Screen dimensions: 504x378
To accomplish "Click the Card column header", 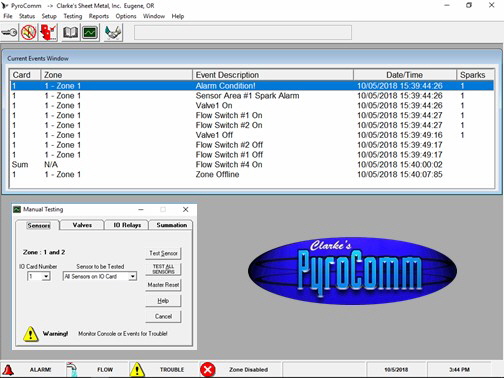I will 25,75.
